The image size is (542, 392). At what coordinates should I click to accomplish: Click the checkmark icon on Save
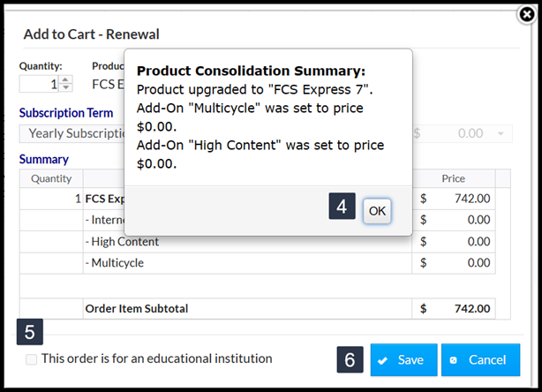click(383, 360)
